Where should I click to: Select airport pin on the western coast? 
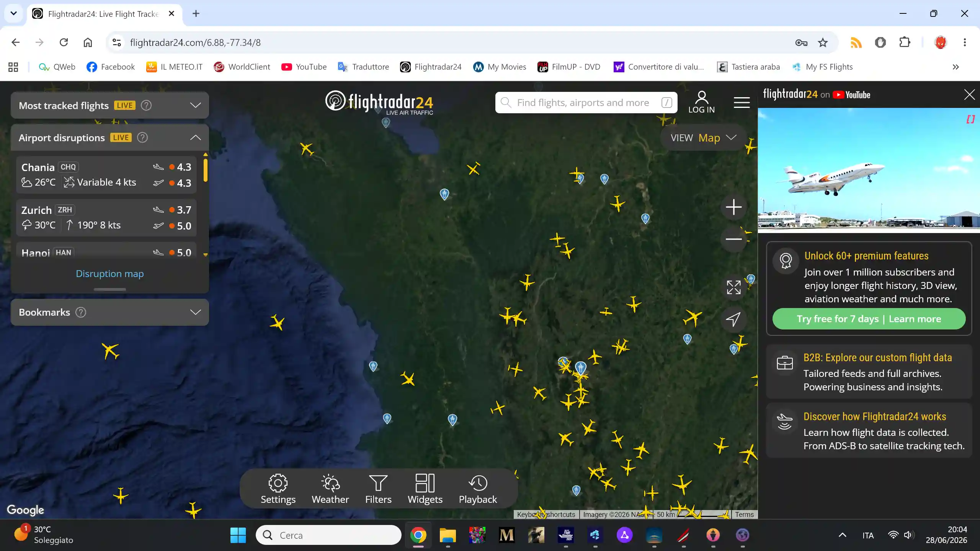point(373,366)
